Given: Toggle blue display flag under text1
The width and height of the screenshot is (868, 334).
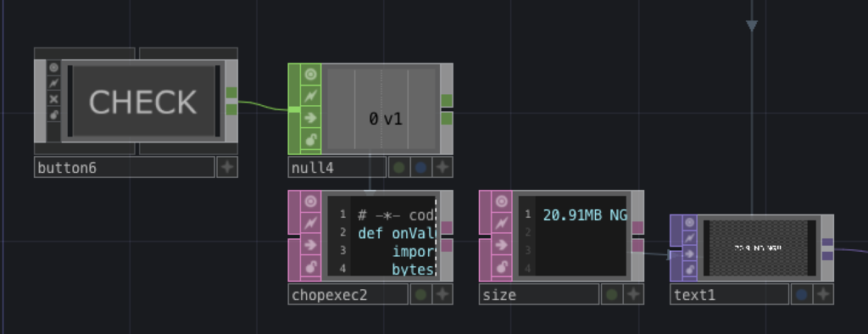Looking at the screenshot, I should pyautogui.click(x=802, y=294).
